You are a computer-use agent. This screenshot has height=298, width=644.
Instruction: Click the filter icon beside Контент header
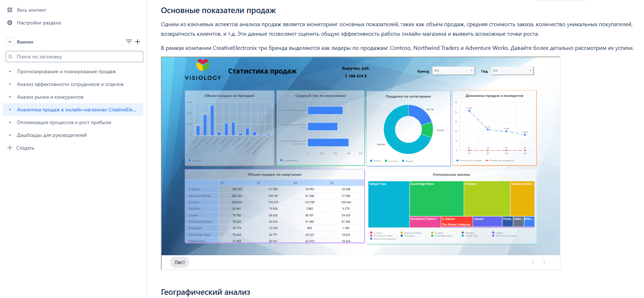click(129, 42)
